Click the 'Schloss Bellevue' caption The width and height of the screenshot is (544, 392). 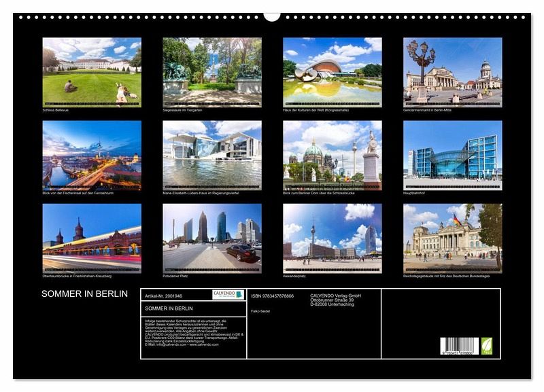click(56, 110)
